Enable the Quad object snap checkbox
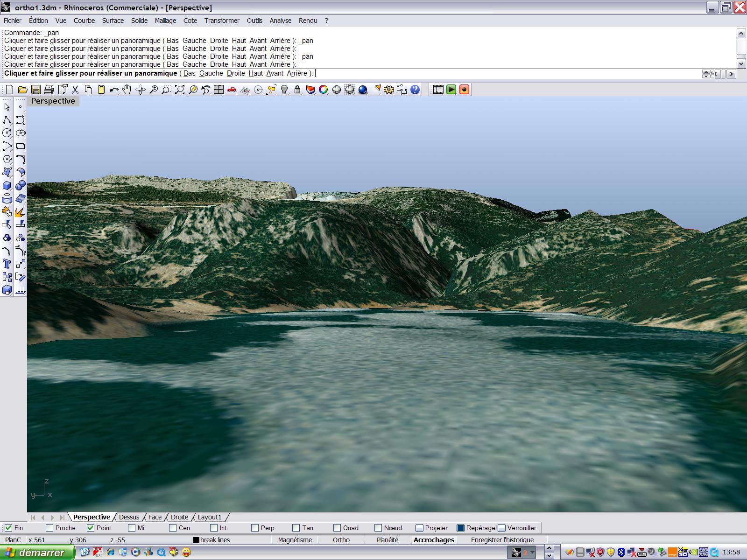The image size is (747, 560). coord(337,528)
